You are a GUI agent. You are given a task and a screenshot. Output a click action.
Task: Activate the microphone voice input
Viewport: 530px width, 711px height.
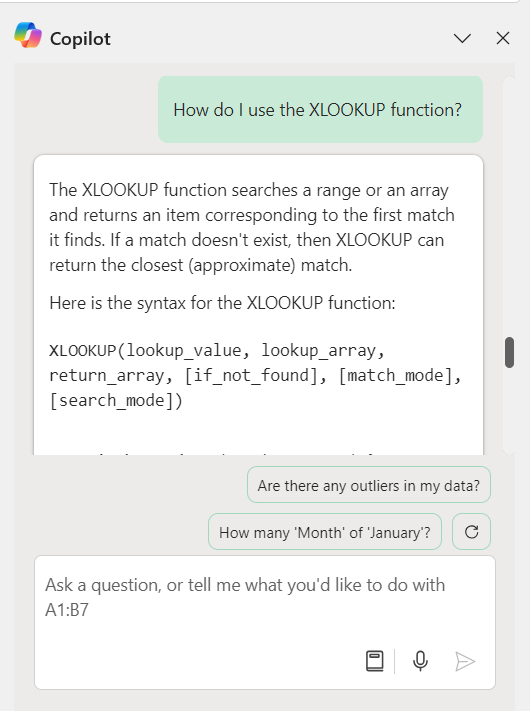click(420, 661)
